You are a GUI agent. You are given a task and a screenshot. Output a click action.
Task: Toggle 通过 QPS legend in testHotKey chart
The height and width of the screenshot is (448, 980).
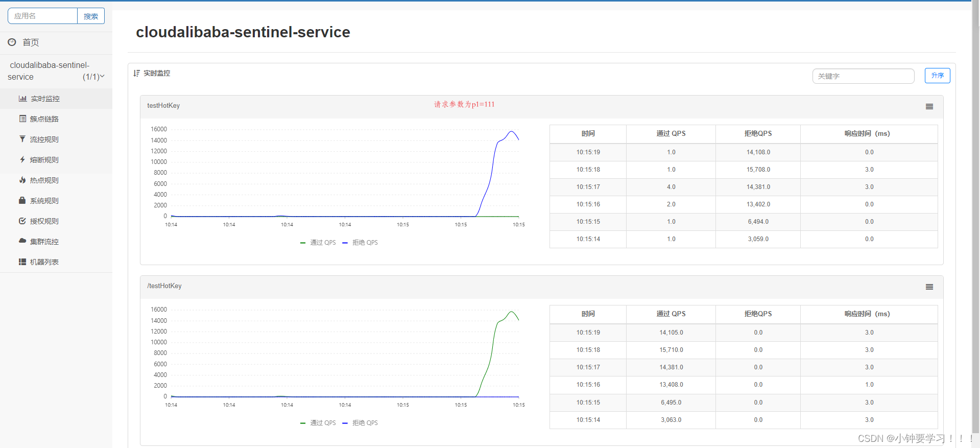318,243
